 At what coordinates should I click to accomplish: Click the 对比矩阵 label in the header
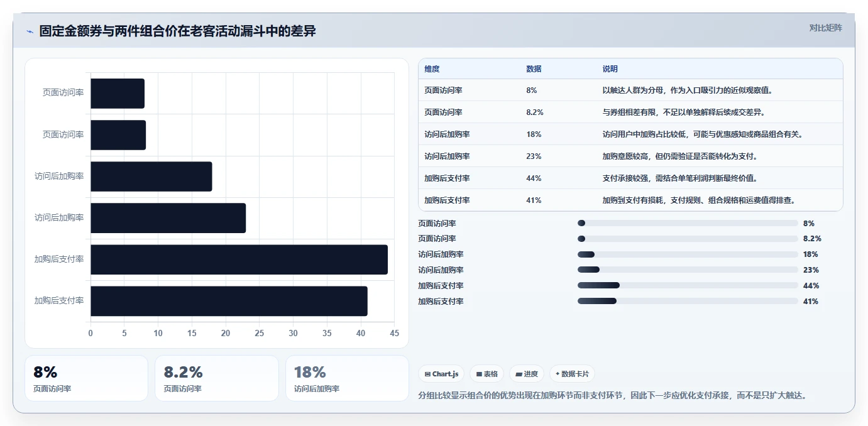point(825,28)
